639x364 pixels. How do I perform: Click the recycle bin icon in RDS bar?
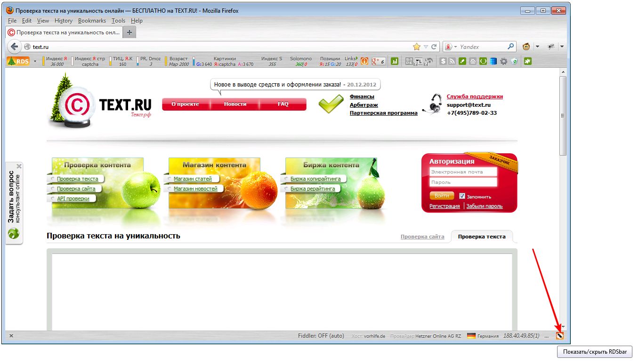coord(514,61)
